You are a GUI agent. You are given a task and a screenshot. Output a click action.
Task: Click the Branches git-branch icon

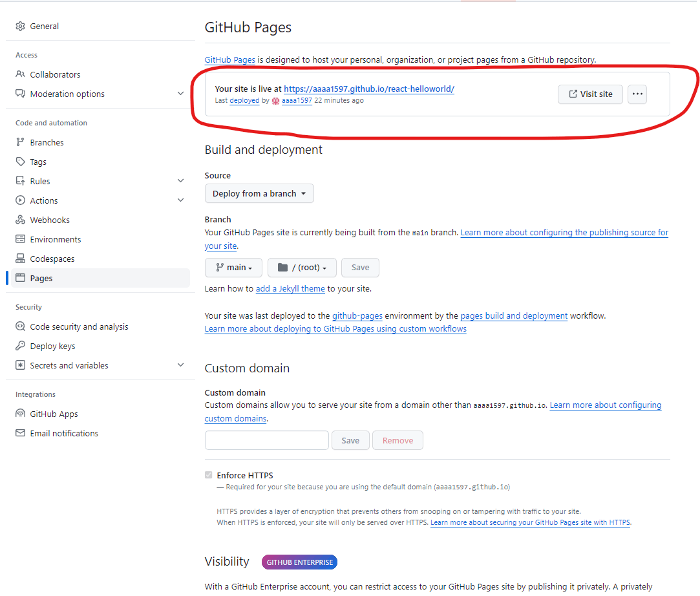20,142
